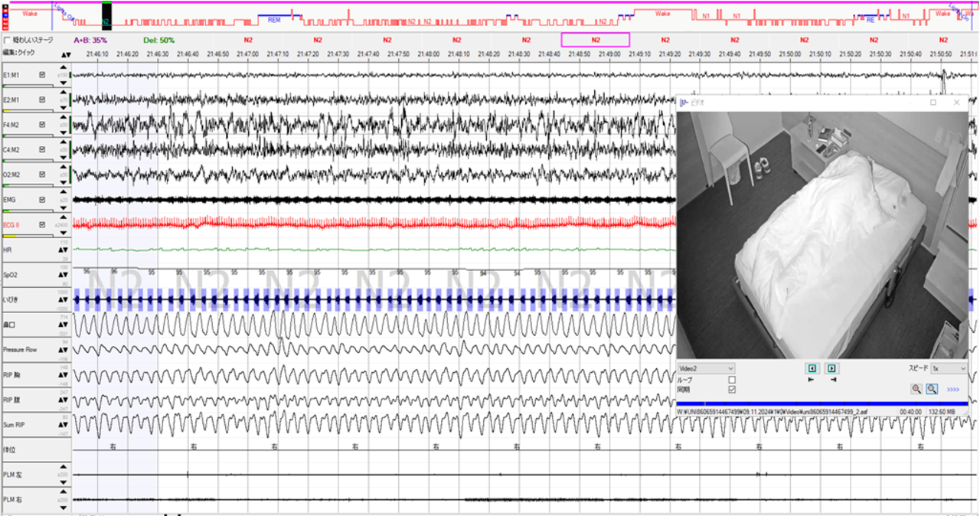Click the >>>> expand link in video window
The height and width of the screenshot is (516, 980).
pos(953,390)
